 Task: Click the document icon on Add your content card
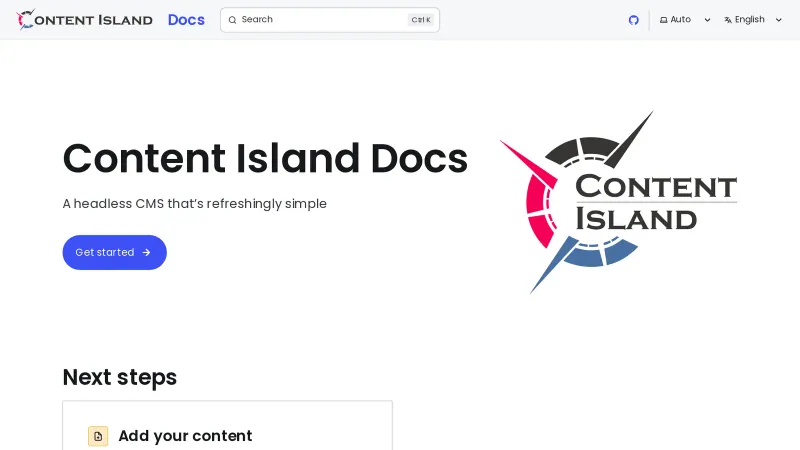(x=98, y=436)
